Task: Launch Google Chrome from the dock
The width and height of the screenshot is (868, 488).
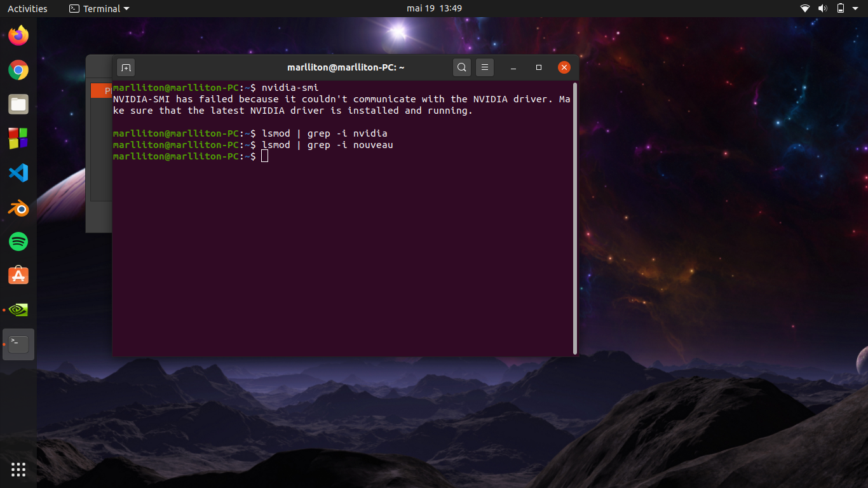Action: pos(18,70)
